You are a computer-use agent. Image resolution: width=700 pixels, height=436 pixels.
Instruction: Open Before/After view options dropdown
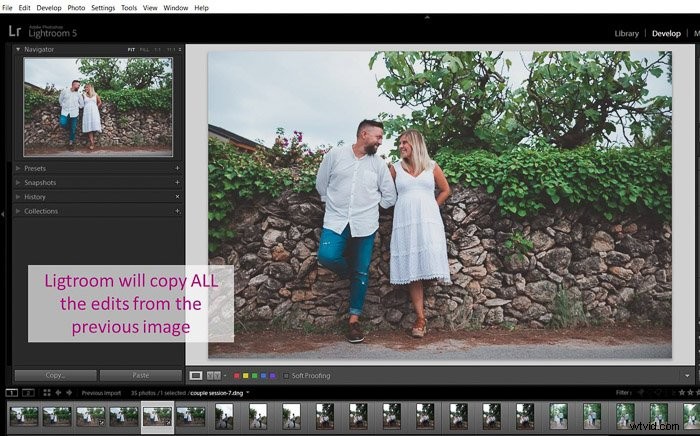pos(225,376)
